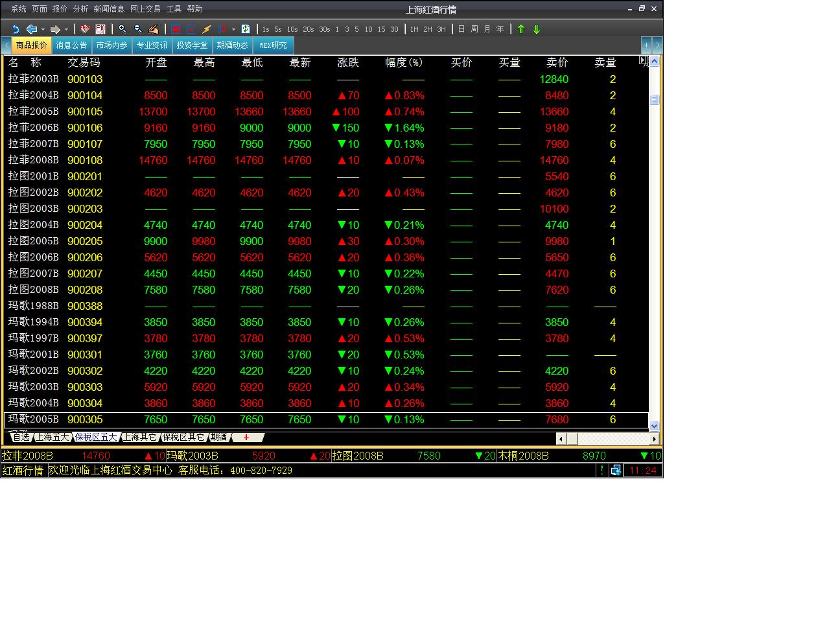Click the vertical scrollbar down arrow
Screen dimensions: 840x630
coord(654,426)
